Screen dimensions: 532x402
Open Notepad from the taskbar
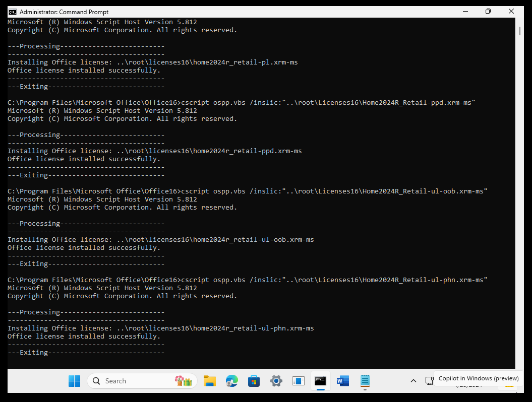pos(365,381)
